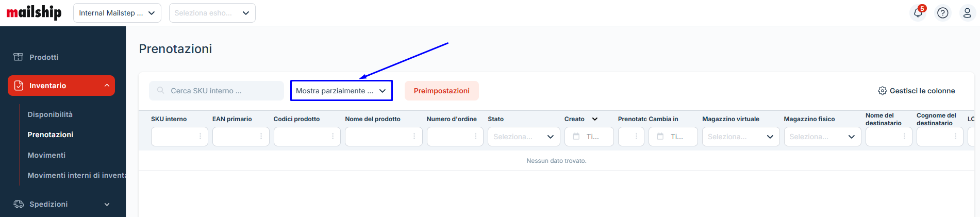The image size is (980, 217).
Task: Open the Internal Mailstep organization dropdown
Action: pos(117,13)
